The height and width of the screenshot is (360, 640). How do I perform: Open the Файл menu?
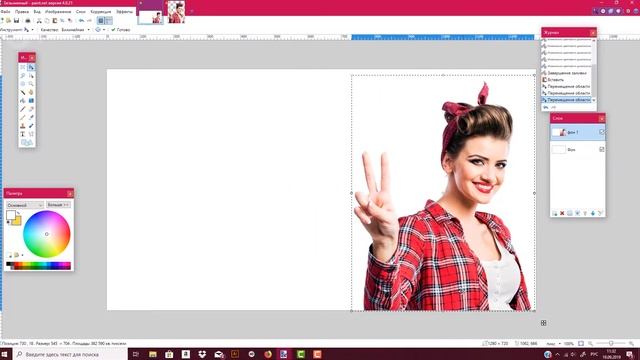pos(5,12)
